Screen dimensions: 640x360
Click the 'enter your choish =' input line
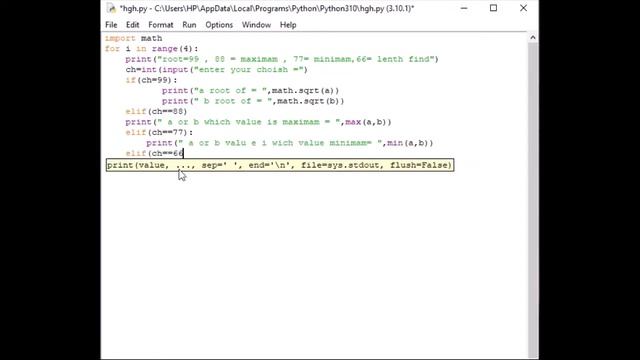point(216,69)
